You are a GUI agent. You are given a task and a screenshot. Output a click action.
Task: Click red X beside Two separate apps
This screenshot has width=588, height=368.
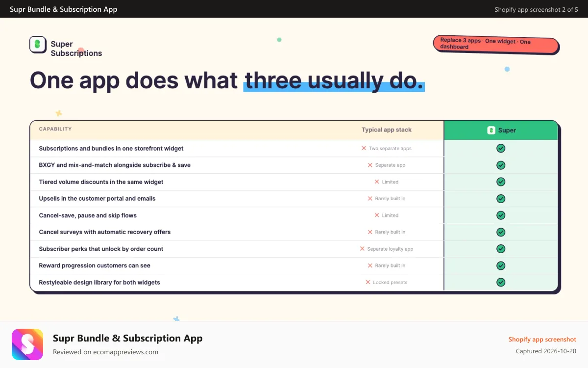click(x=364, y=148)
